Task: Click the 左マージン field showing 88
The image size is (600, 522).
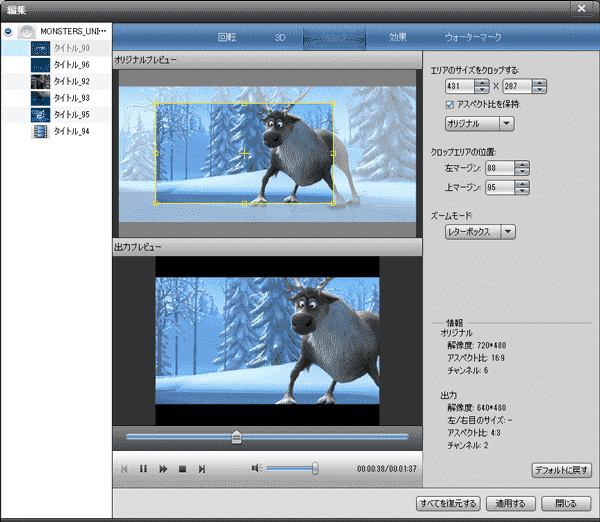Action: coord(500,168)
